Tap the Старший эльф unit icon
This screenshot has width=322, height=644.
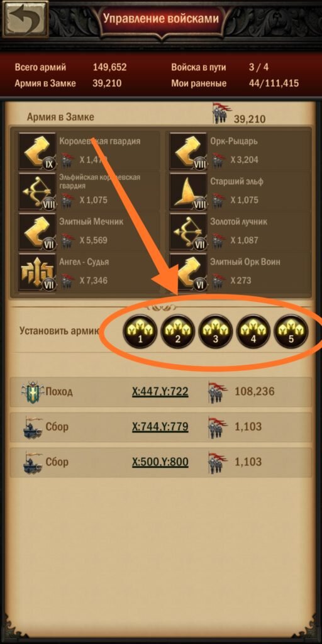click(x=188, y=191)
